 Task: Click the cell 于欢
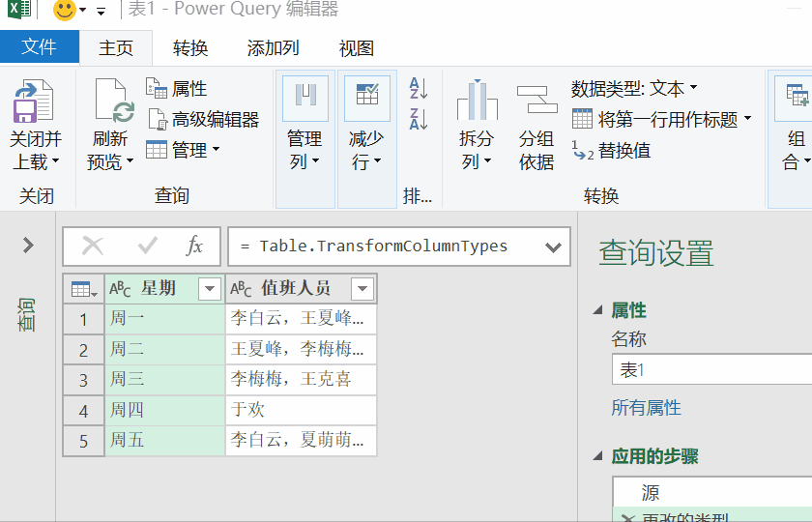tap(301, 410)
